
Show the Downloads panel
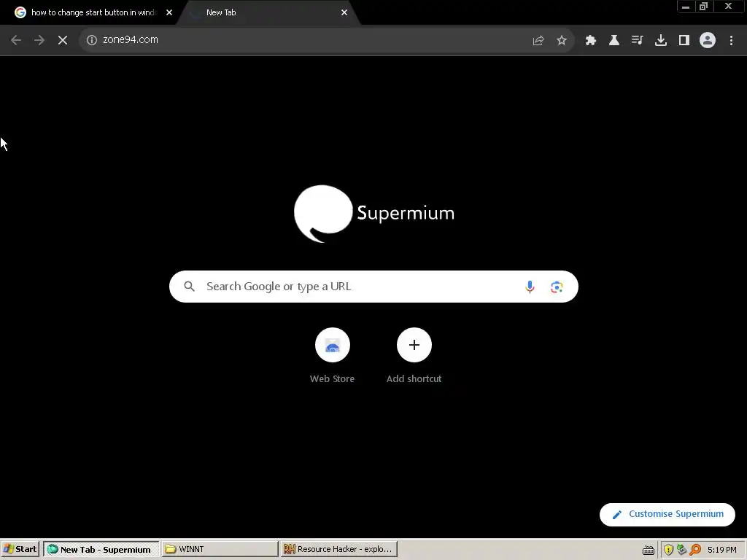pyautogui.click(x=661, y=41)
